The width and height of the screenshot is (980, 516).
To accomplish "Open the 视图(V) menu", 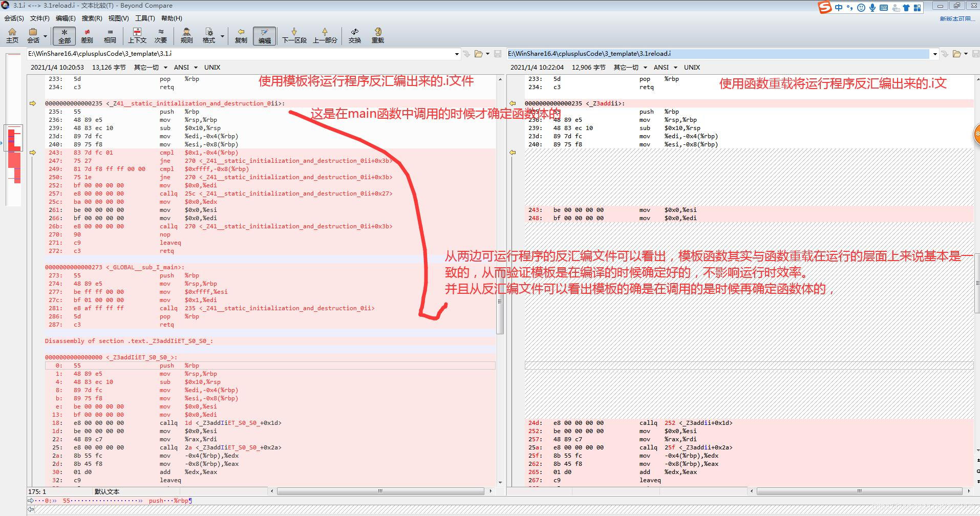I will [118, 18].
